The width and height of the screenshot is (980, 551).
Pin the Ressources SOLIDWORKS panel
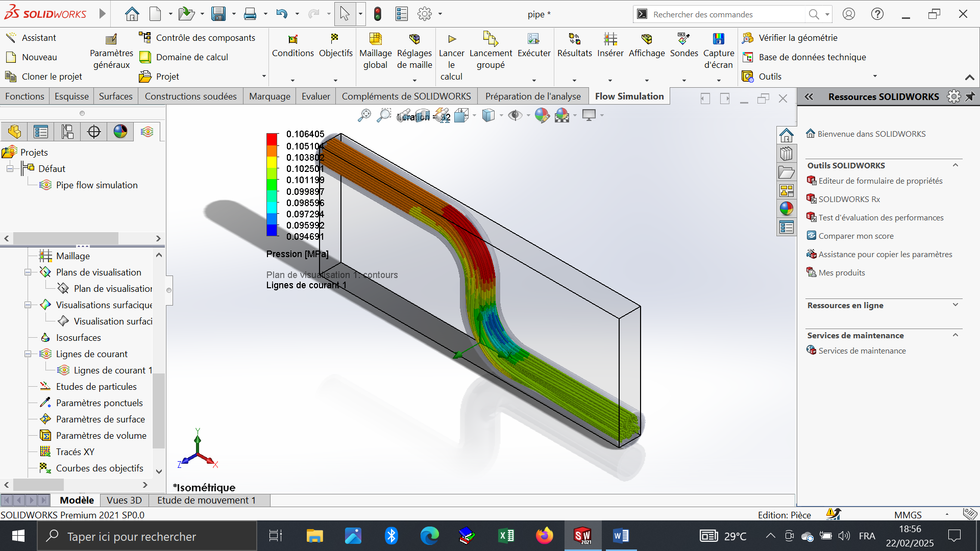point(970,96)
